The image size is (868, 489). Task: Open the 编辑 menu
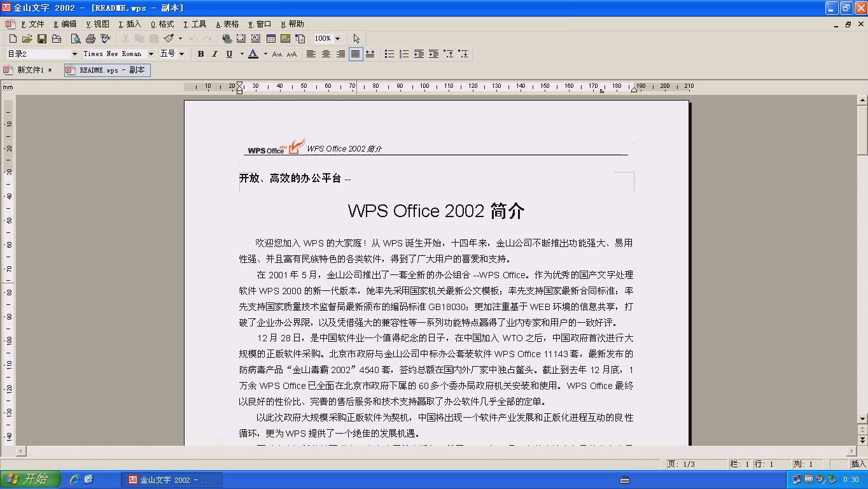point(64,24)
